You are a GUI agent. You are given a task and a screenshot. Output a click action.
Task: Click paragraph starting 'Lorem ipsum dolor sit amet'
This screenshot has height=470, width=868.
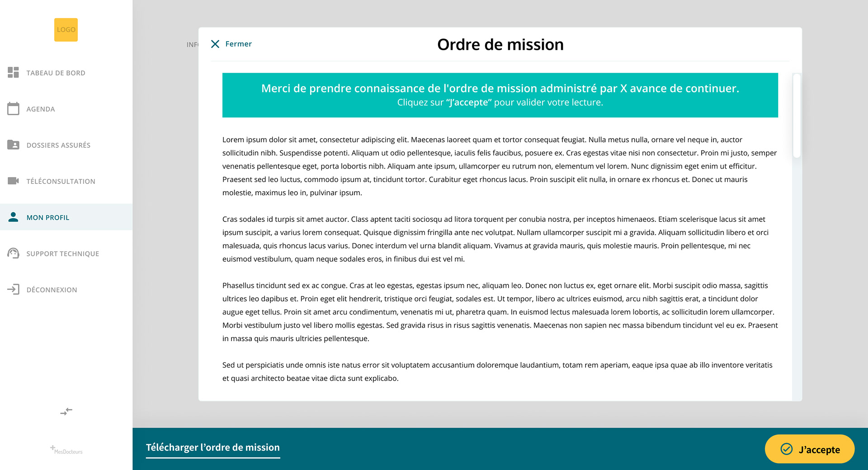pos(500,166)
